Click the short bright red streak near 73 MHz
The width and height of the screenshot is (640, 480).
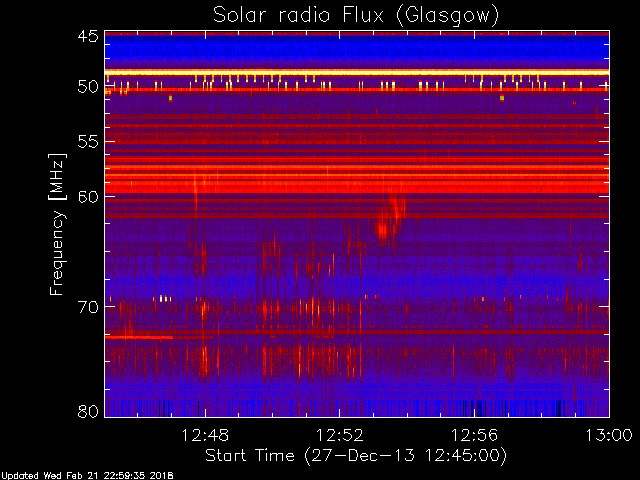click(x=139, y=337)
